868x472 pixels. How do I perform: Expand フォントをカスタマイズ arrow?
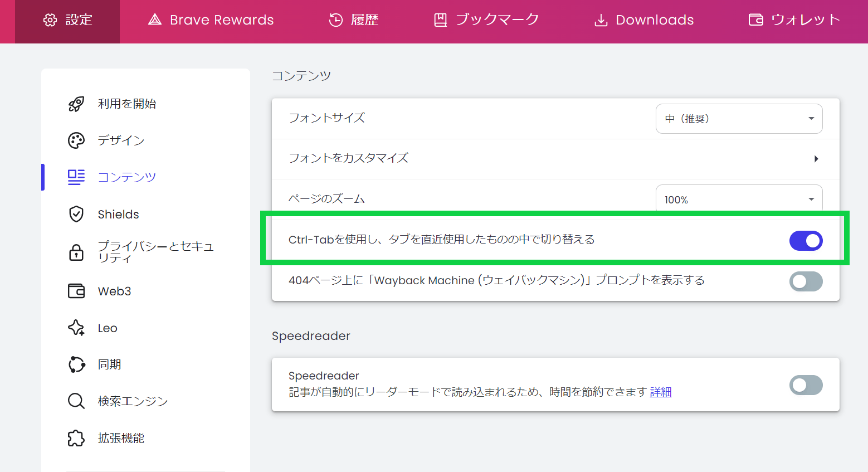click(816, 159)
